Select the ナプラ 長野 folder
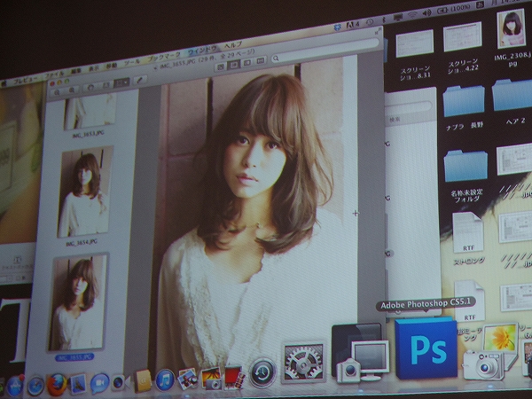The image size is (532, 399). point(464,101)
